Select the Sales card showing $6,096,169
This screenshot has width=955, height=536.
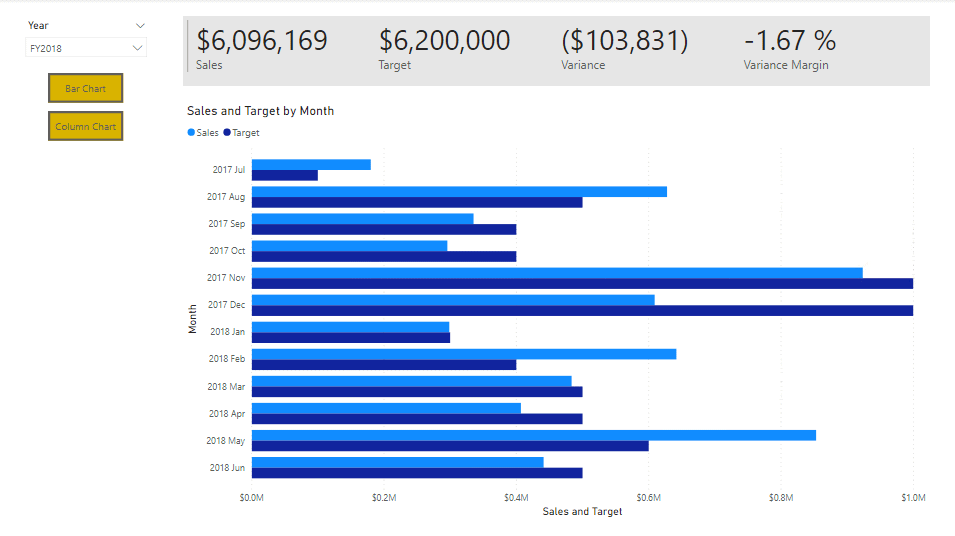point(262,48)
